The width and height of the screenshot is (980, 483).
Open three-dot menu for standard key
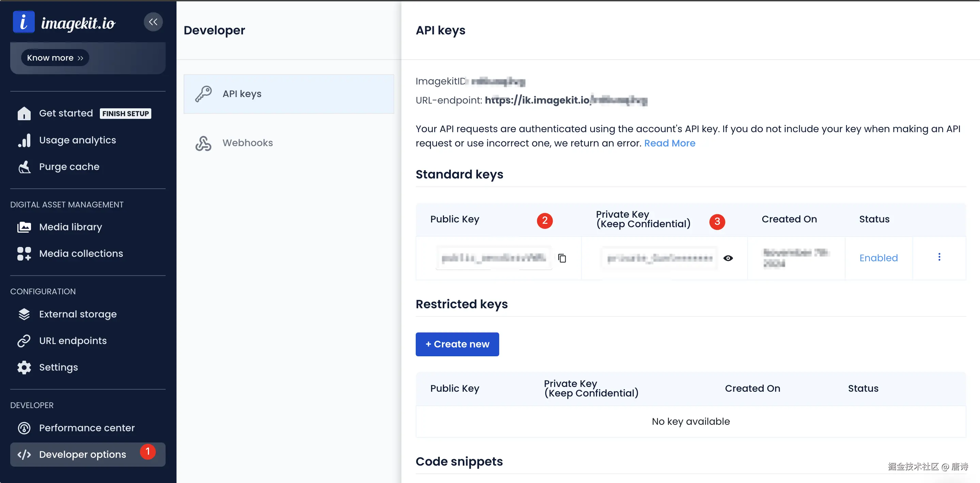pos(939,257)
